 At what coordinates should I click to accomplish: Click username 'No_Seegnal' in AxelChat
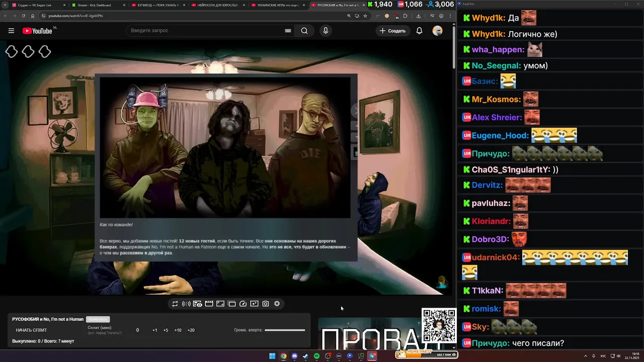pos(496,66)
